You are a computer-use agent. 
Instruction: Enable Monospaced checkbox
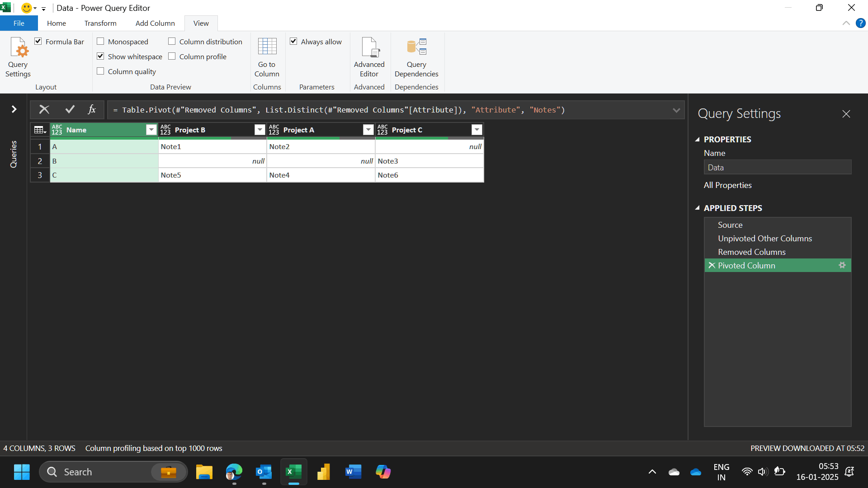click(x=101, y=42)
